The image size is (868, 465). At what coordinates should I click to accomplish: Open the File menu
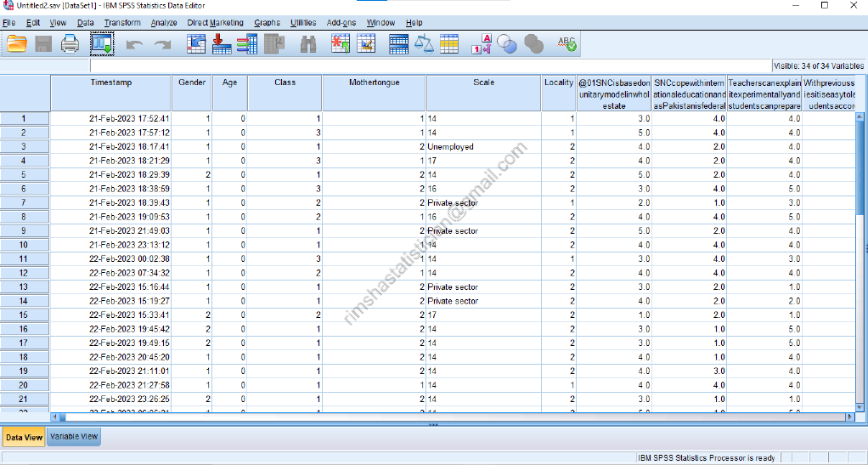(x=8, y=23)
